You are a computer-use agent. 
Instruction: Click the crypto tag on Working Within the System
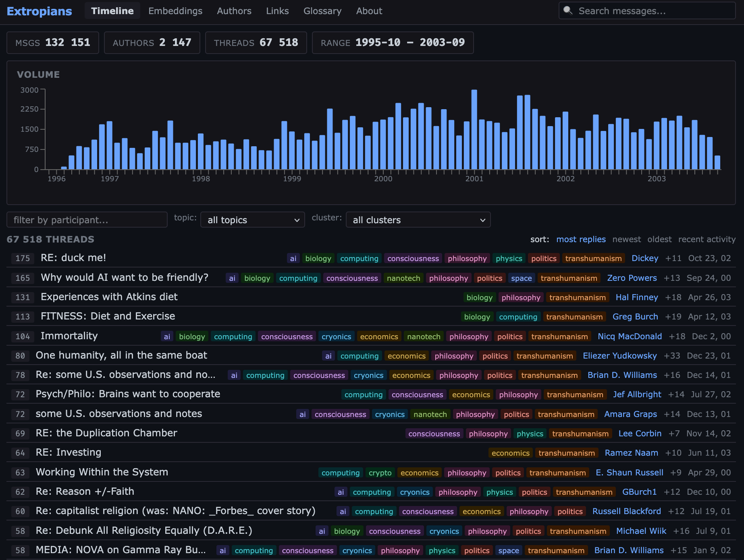click(380, 473)
